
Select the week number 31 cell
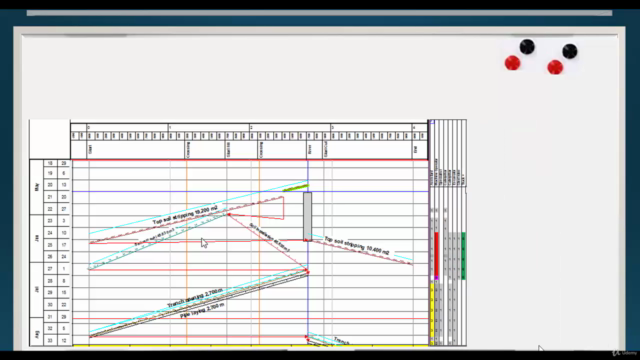(x=50, y=317)
